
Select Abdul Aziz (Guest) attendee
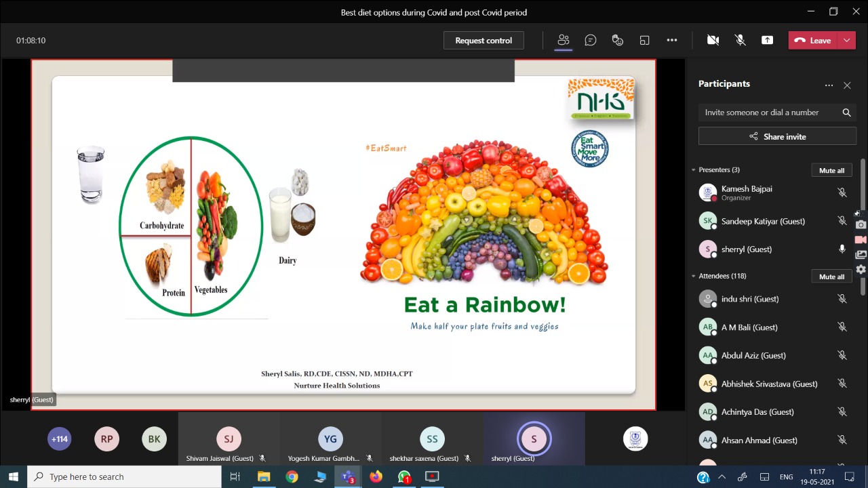tap(773, 355)
